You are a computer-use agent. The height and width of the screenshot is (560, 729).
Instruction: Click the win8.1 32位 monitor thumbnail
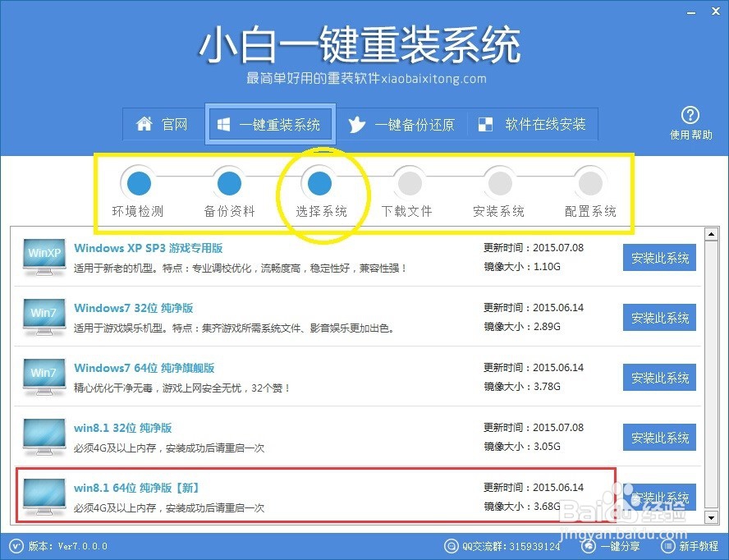pyautogui.click(x=44, y=437)
